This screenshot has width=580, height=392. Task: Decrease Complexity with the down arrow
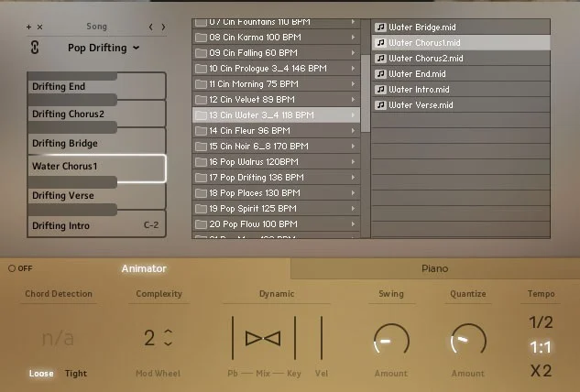tap(169, 343)
